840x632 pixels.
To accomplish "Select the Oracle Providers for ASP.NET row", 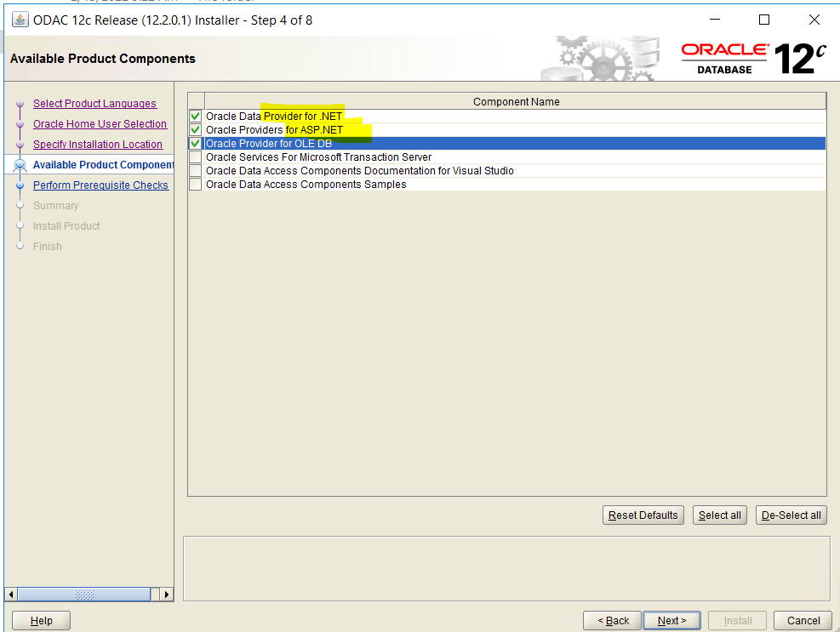I will (x=515, y=129).
